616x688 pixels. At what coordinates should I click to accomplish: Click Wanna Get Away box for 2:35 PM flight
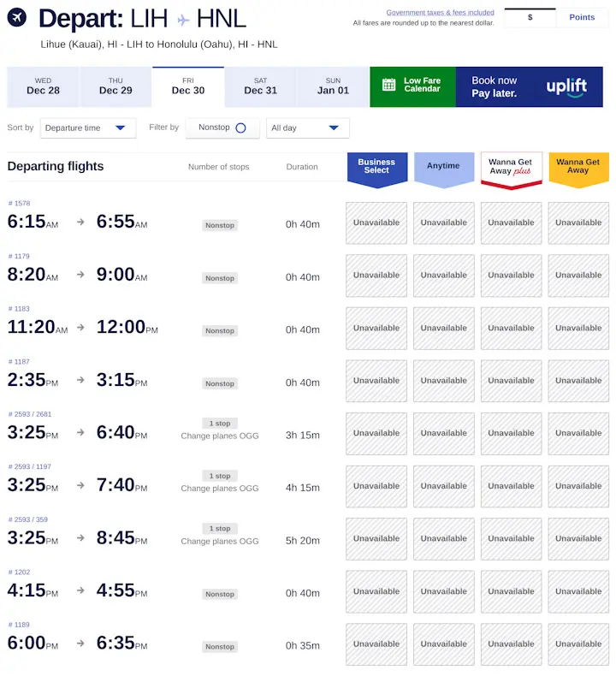tap(578, 381)
